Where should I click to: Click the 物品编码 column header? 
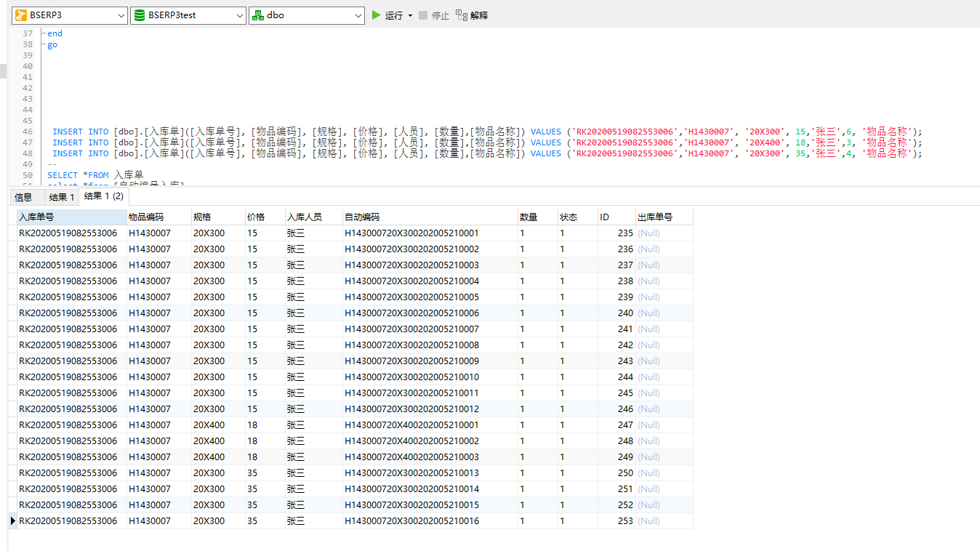pyautogui.click(x=158, y=217)
